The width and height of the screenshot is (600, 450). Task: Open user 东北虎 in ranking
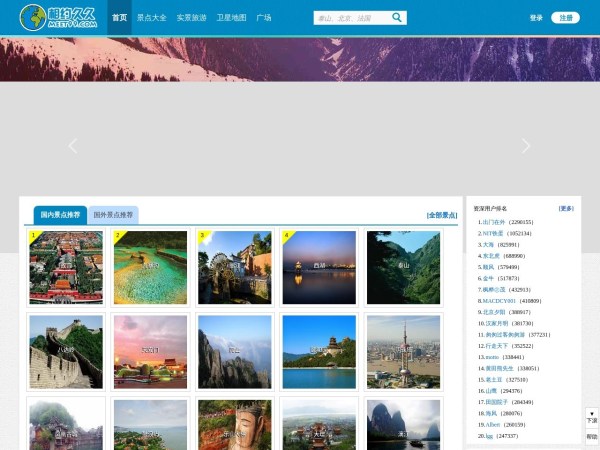(491, 256)
